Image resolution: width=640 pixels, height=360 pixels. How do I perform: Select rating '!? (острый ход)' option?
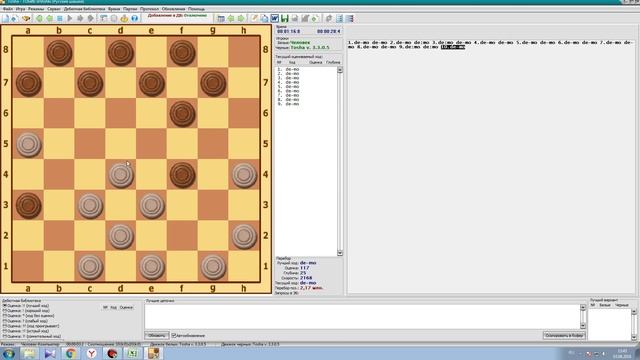tap(26, 331)
